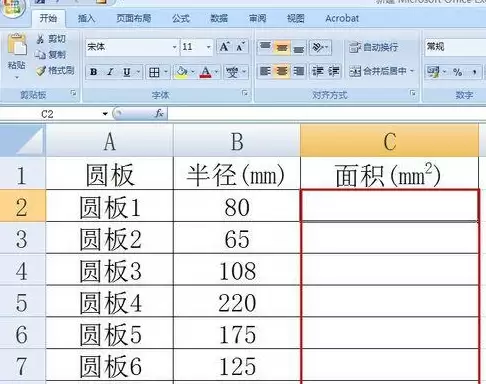Click the cell 圆板5

coord(110,334)
